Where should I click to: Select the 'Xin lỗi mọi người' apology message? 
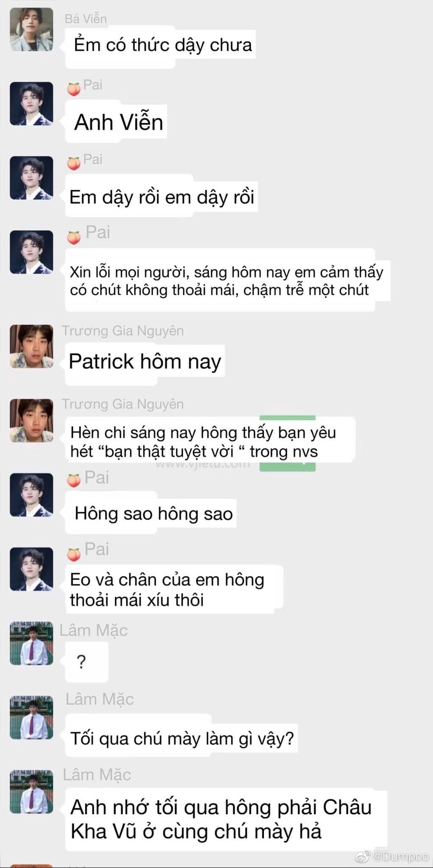227,281
